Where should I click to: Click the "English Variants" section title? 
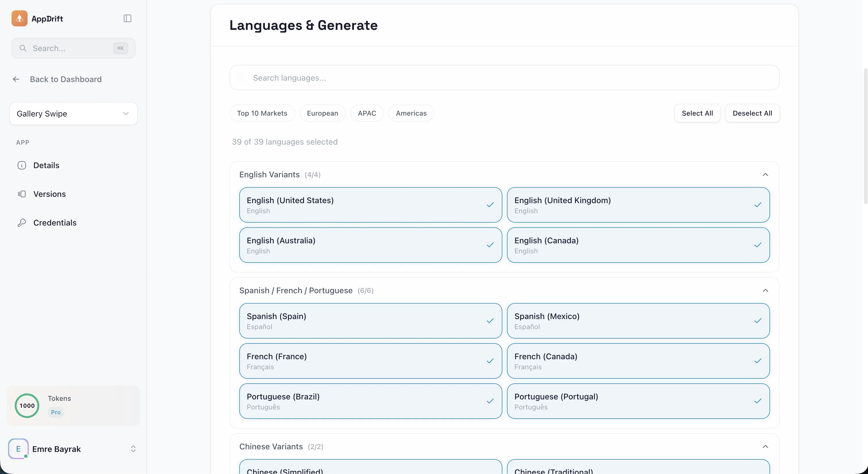point(269,174)
